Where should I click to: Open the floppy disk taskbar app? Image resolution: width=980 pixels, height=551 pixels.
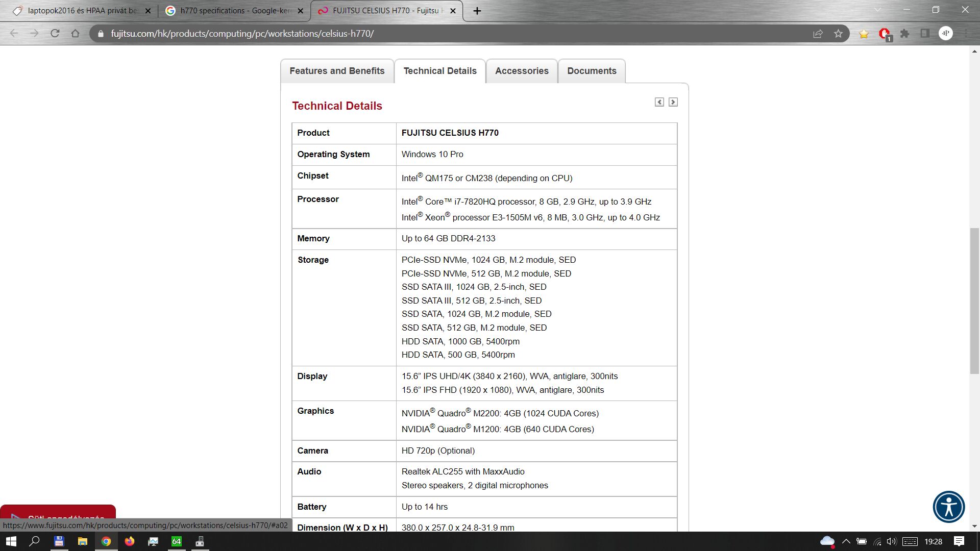tap(59, 541)
